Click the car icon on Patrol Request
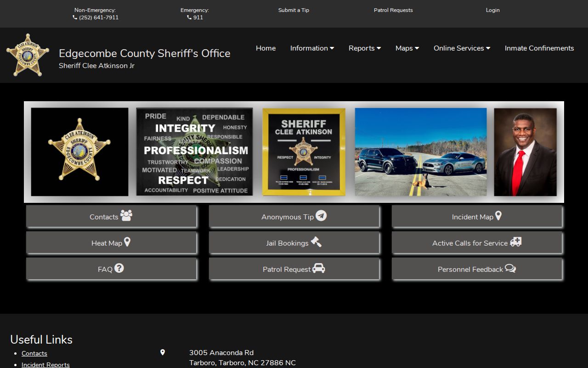The height and width of the screenshot is (368, 588). point(319,268)
